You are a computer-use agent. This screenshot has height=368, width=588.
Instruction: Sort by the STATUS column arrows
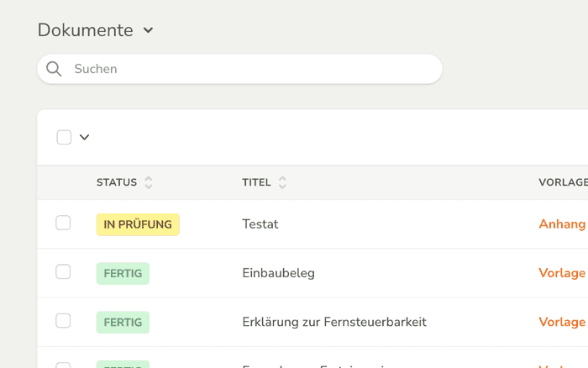tap(149, 182)
